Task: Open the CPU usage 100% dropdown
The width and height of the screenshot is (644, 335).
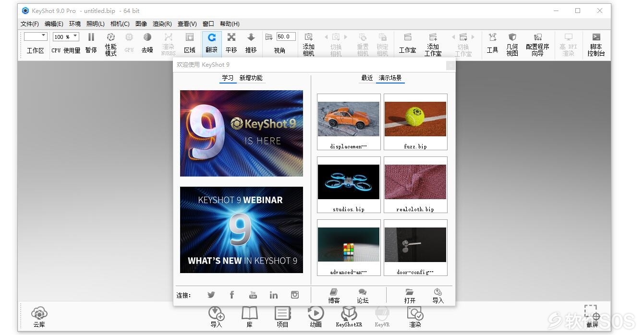Action: coord(66,36)
